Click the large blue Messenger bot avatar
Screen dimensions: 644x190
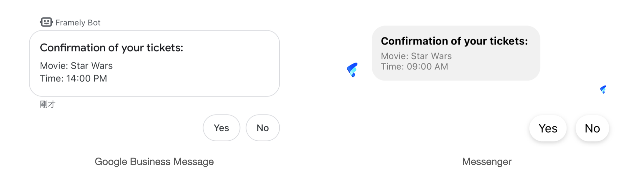[352, 70]
